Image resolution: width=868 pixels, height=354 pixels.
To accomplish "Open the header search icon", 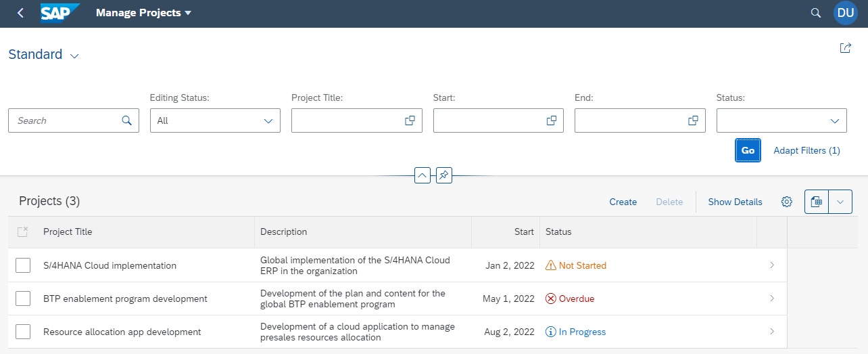I will (816, 13).
